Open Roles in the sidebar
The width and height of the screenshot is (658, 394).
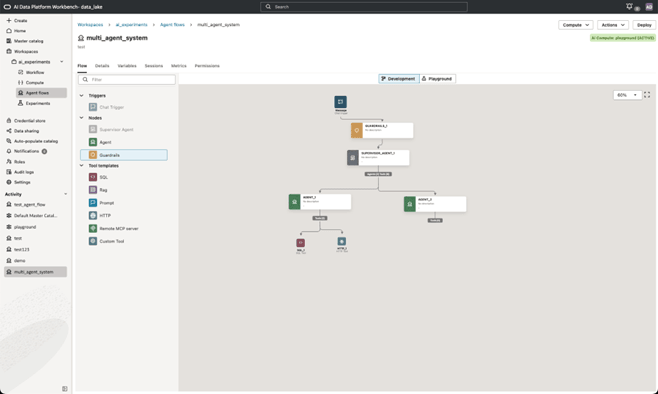click(16, 162)
